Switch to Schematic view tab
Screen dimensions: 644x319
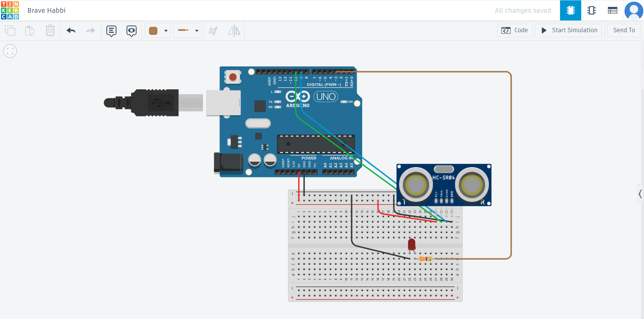pyautogui.click(x=592, y=10)
